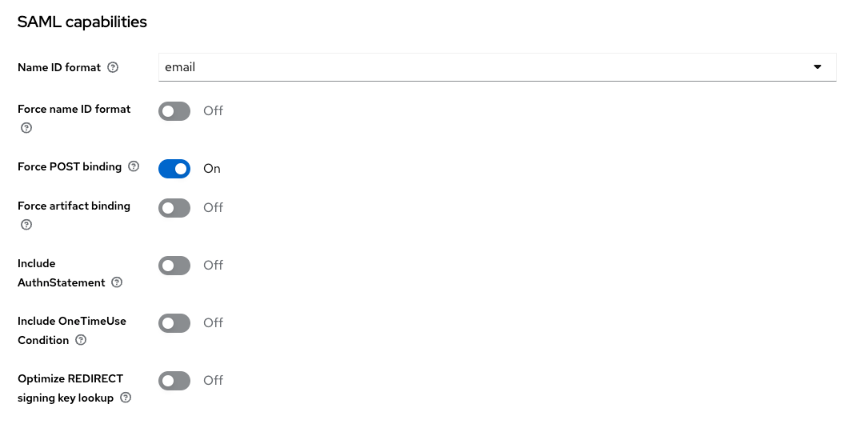
Task: Click the caret arrow of Name ID format
Action: tap(818, 67)
